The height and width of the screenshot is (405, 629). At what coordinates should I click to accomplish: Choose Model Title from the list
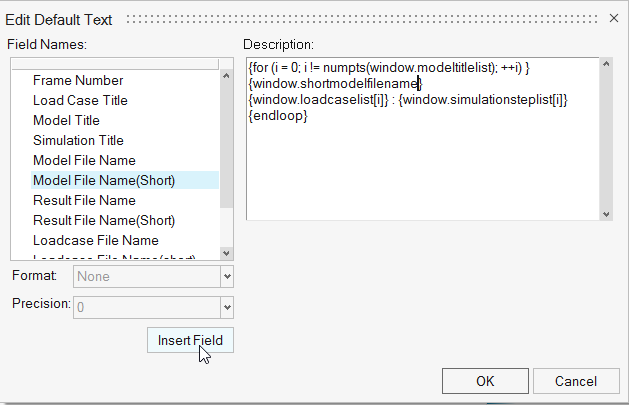pos(66,120)
